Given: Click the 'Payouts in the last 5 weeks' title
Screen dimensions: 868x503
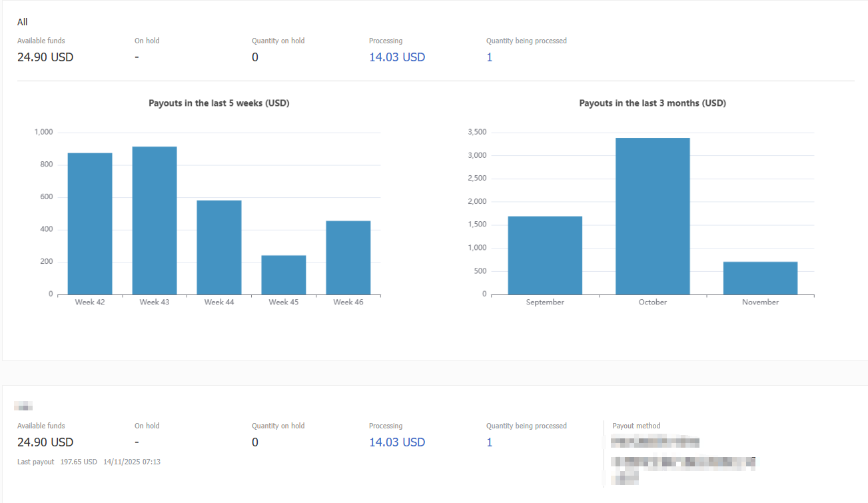Looking at the screenshot, I should tap(218, 103).
